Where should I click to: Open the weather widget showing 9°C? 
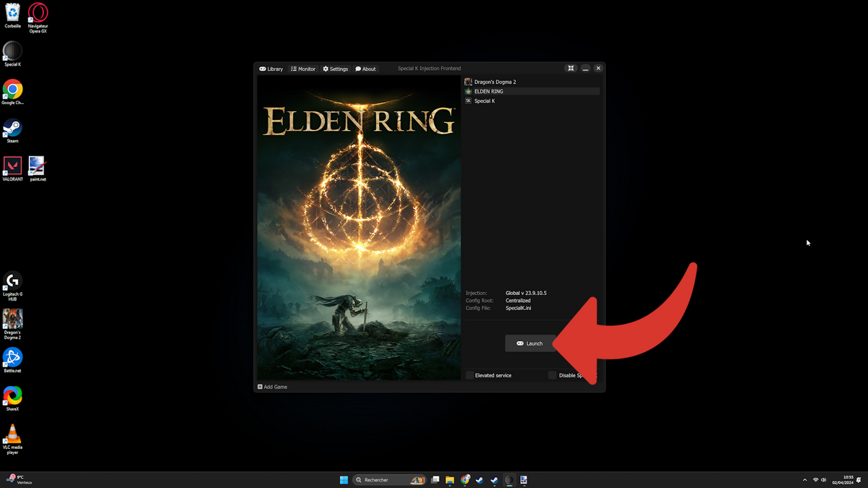coord(20,479)
